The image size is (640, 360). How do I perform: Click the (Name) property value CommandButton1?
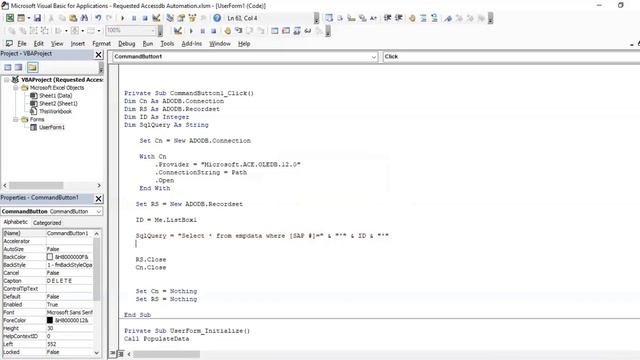coord(69,233)
